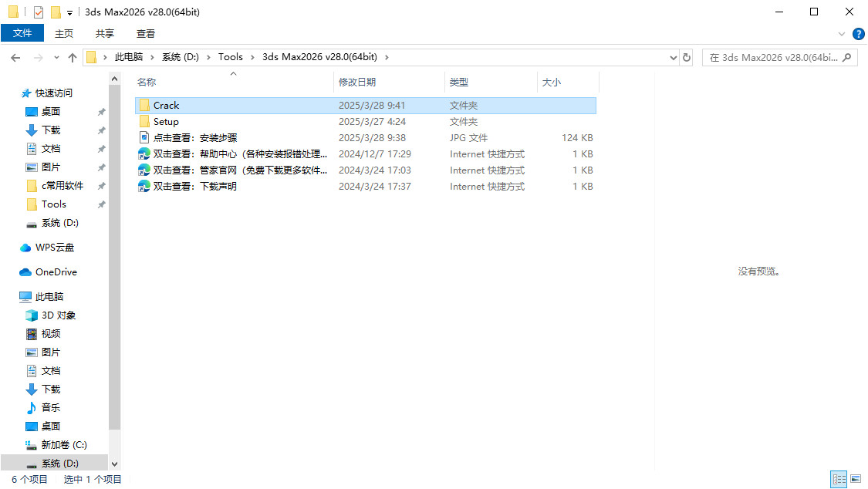This screenshot has height=489, width=868.
Task: Open 音乐 under 此电脑
Action: tap(50, 408)
